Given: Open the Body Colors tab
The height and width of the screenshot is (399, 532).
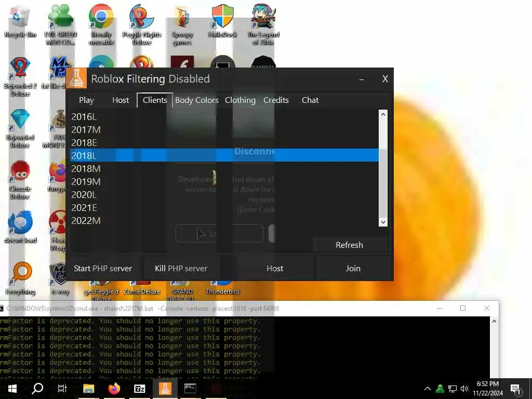Looking at the screenshot, I should pyautogui.click(x=197, y=100).
